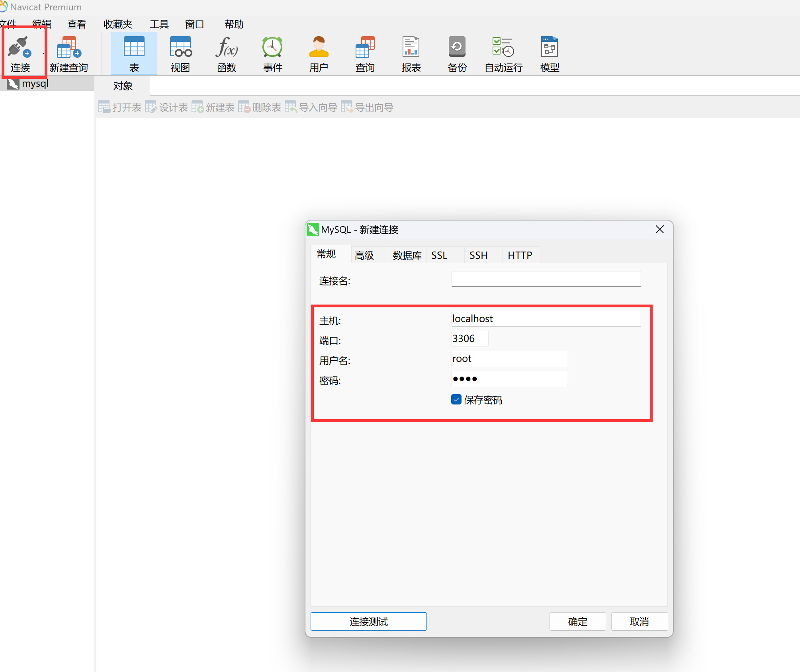The image size is (800, 672).
Task: Open the Tools (工具) menu
Action: pos(159,24)
